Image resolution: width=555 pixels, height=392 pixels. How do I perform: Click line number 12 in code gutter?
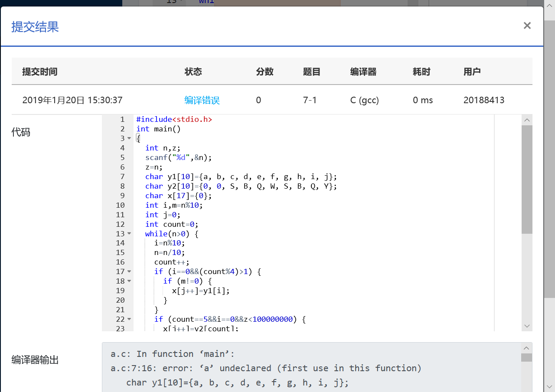[120, 224]
